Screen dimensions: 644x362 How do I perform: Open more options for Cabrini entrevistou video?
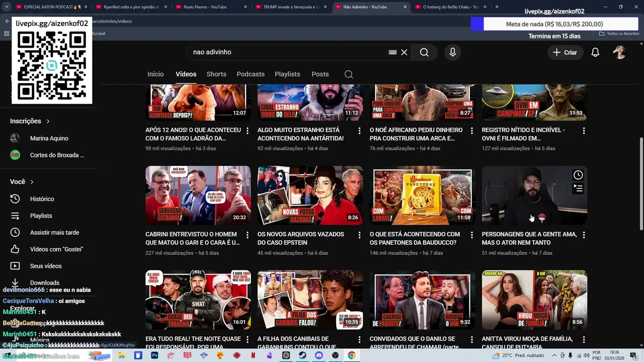click(x=248, y=235)
